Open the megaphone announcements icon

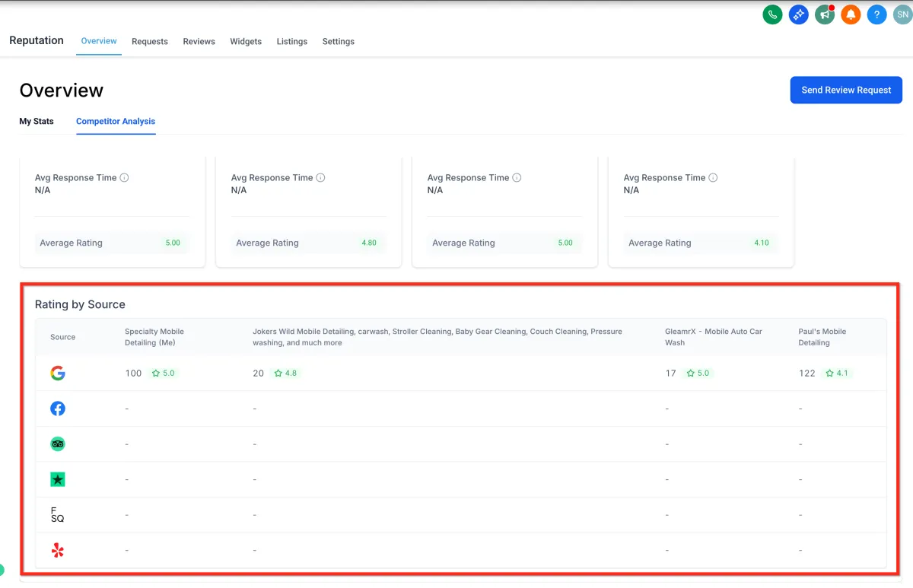(x=825, y=14)
